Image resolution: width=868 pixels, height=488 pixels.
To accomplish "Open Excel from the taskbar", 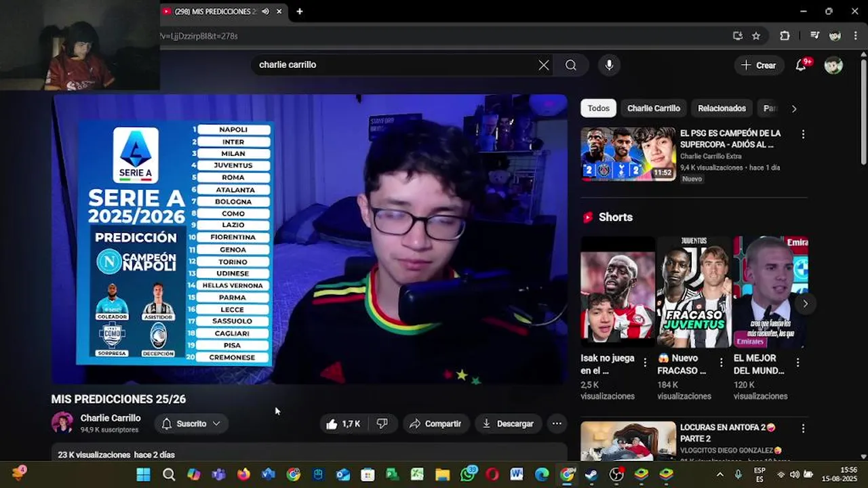I will pyautogui.click(x=418, y=474).
